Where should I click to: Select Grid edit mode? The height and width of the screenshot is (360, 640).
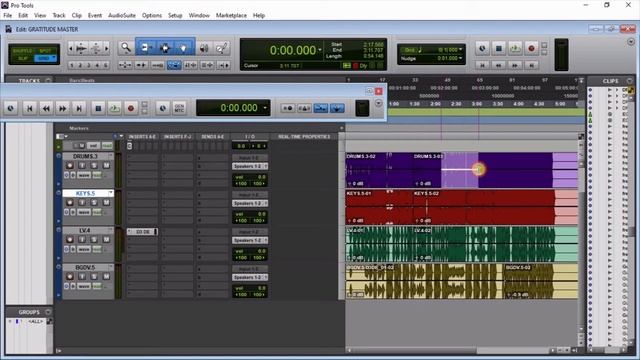tap(44, 58)
